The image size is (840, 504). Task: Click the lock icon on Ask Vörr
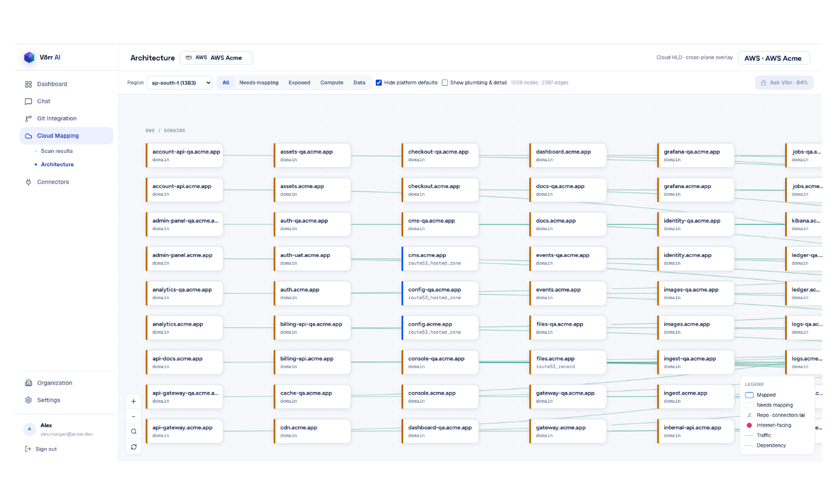[x=763, y=83]
